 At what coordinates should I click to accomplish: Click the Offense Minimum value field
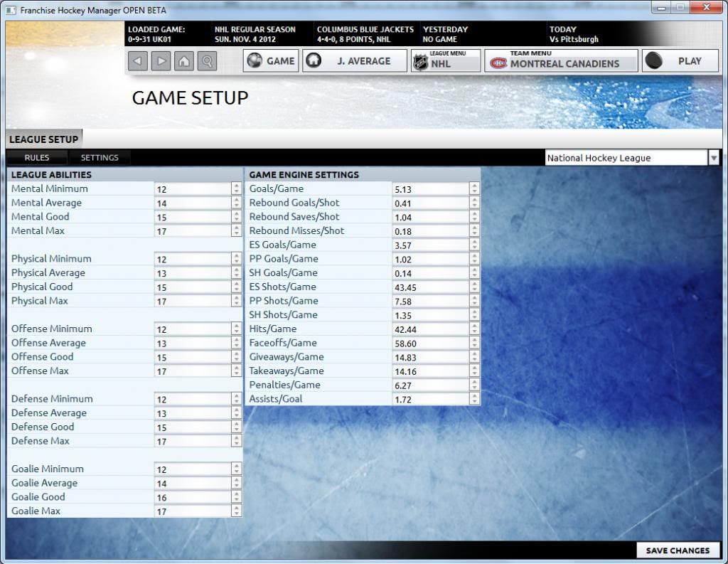coord(193,329)
